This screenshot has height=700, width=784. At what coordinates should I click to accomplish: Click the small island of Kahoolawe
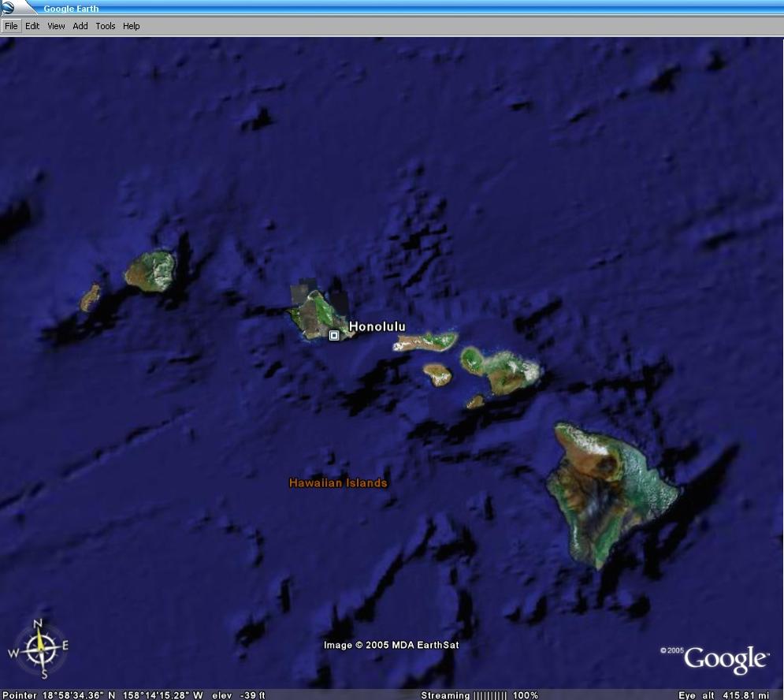click(x=475, y=401)
